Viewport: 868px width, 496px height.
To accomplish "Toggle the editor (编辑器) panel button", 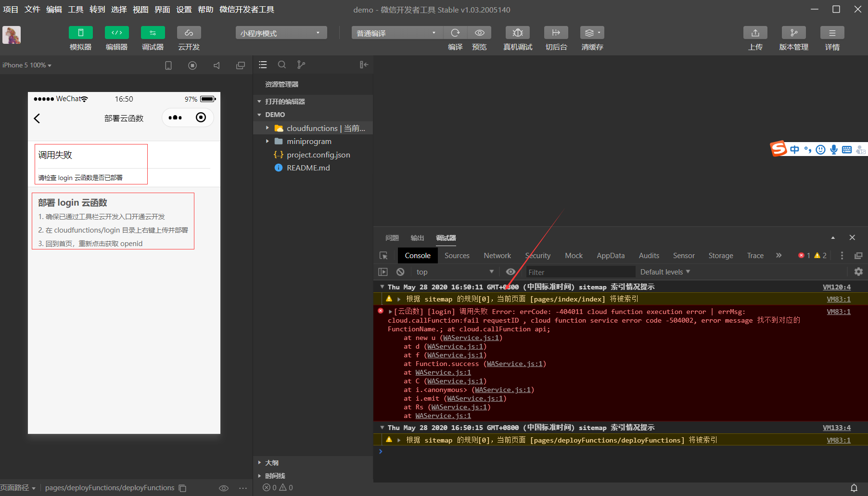I will pos(116,33).
